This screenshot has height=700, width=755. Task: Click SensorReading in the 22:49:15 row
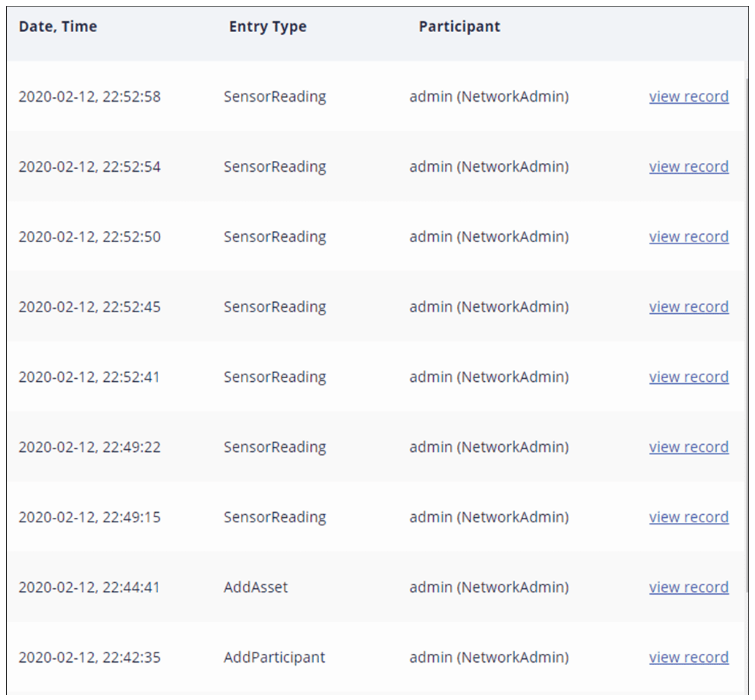tap(274, 517)
